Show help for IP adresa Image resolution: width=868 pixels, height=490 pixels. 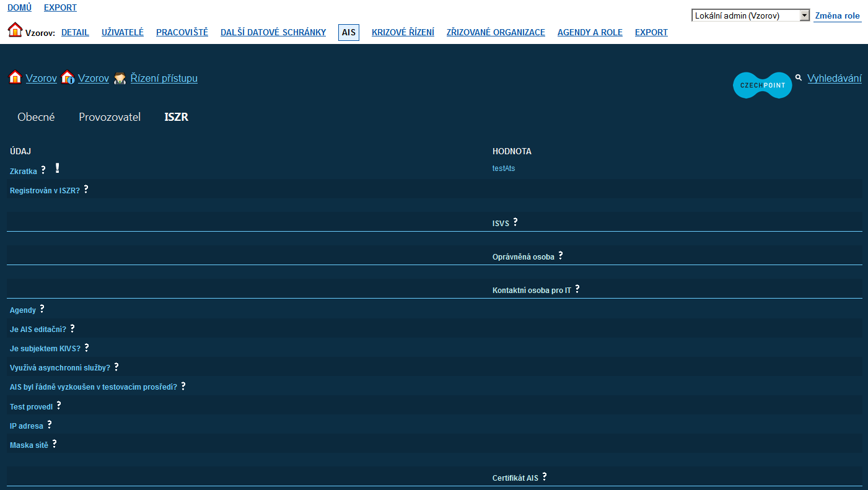point(50,424)
